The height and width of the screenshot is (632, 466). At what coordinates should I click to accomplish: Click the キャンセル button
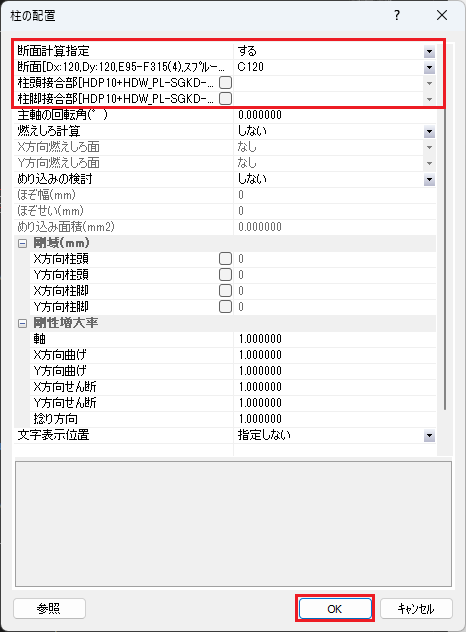416,608
